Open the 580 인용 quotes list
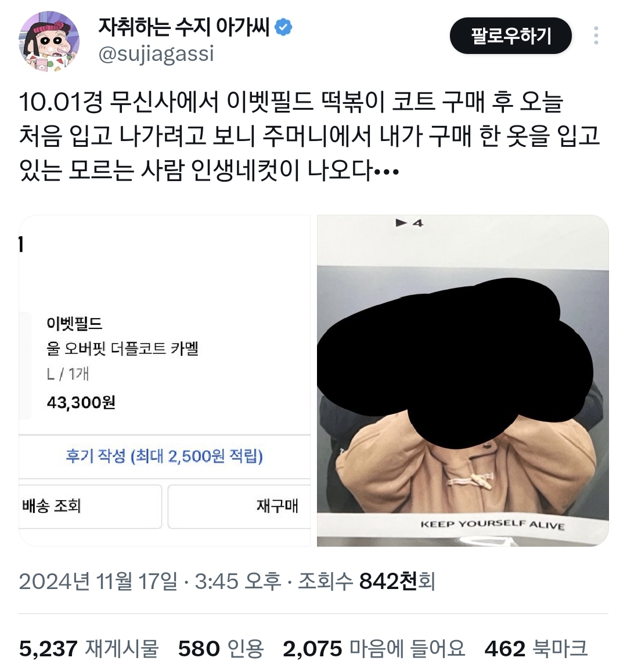The image size is (627, 672). (x=221, y=648)
